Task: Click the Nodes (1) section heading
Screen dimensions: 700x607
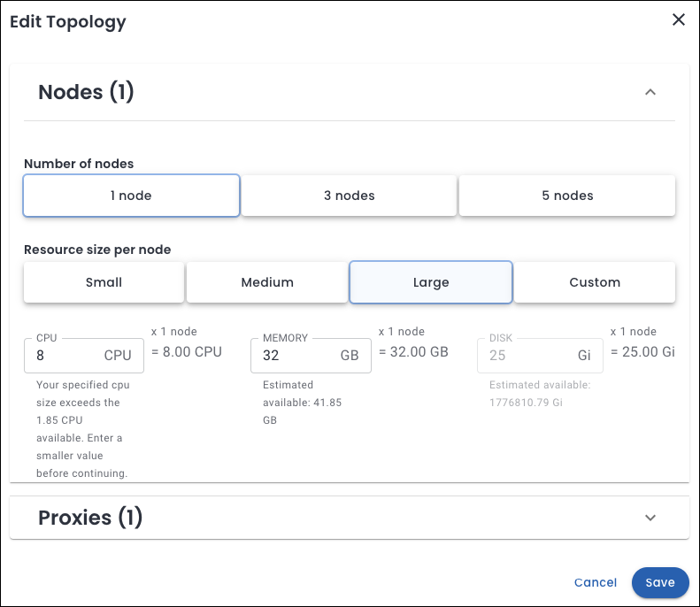Action: coord(86,92)
